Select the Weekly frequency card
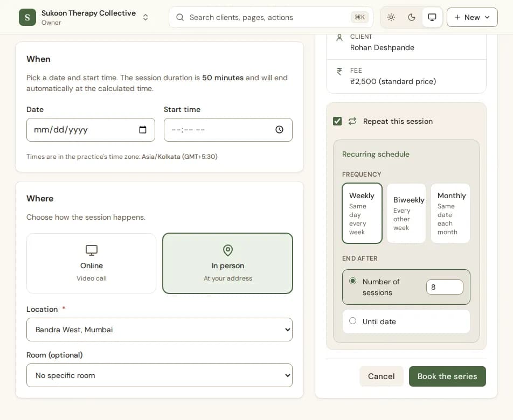513x420 pixels. (x=362, y=213)
